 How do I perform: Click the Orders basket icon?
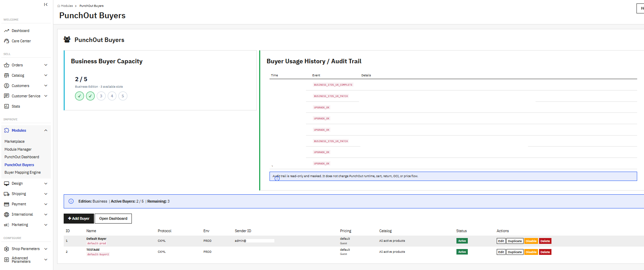click(7, 65)
